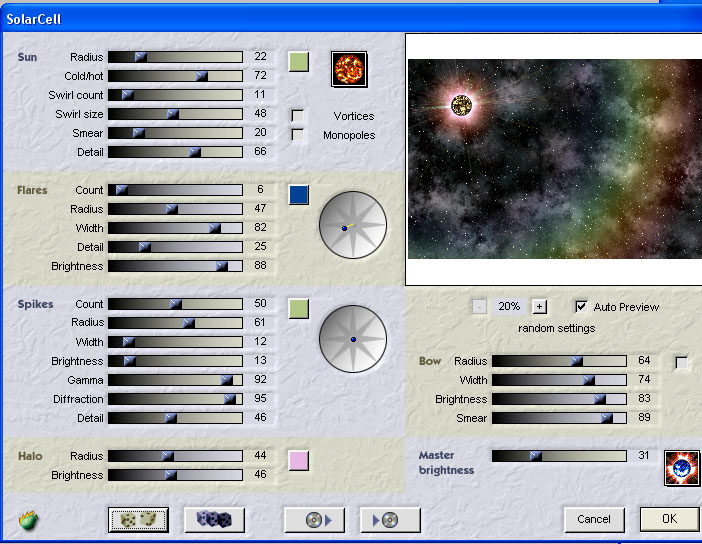
Task: Click the light-colored dice randomize button
Action: click(x=138, y=520)
